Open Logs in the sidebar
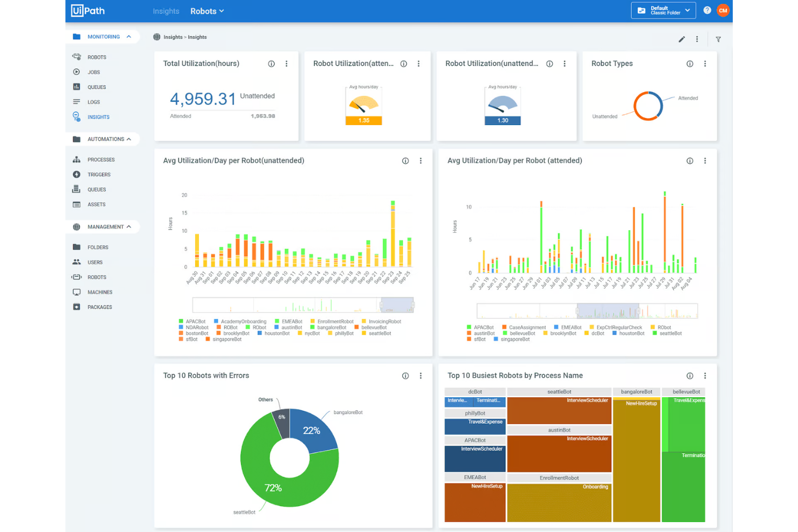Screen dimensions: 798x532 [94, 102]
